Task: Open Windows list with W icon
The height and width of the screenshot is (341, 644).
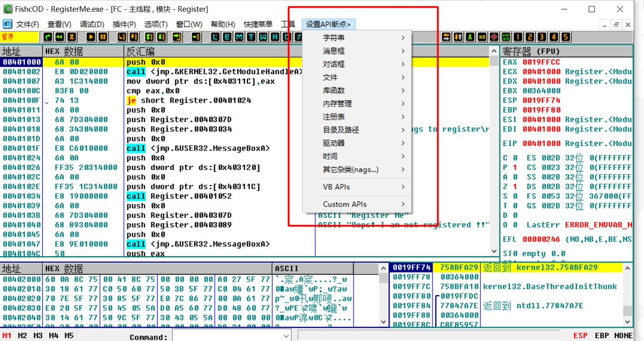Action: pyautogui.click(x=262, y=37)
